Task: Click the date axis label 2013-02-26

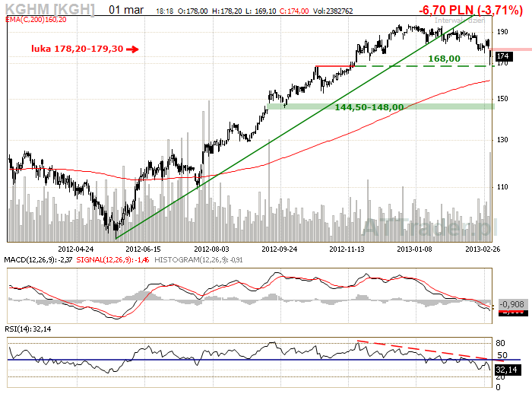Action: pyautogui.click(x=483, y=249)
